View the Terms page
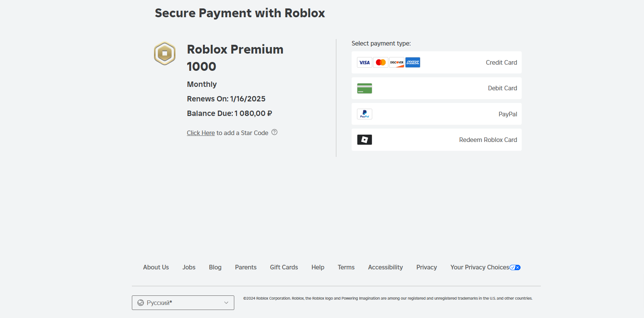 point(346,267)
